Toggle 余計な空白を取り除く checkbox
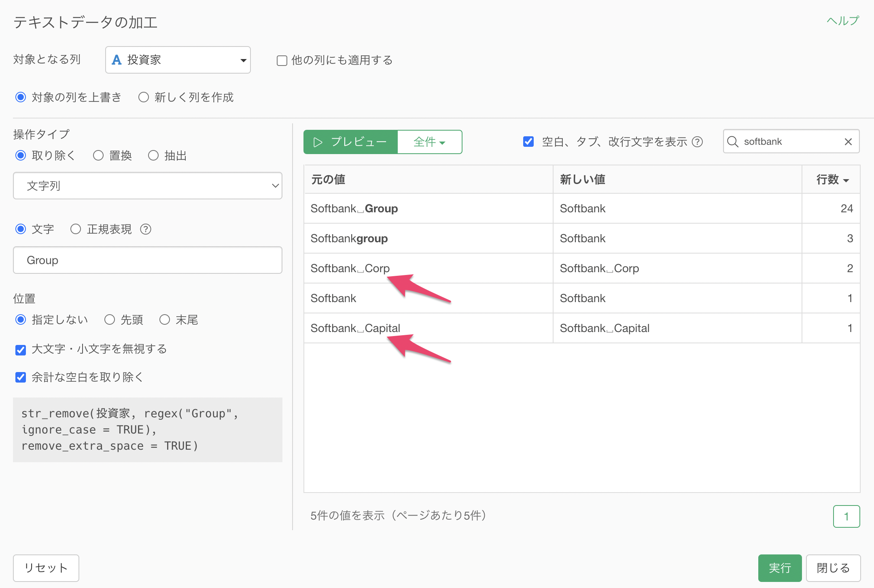Screen dimensions: 874x588 (x=21, y=377)
